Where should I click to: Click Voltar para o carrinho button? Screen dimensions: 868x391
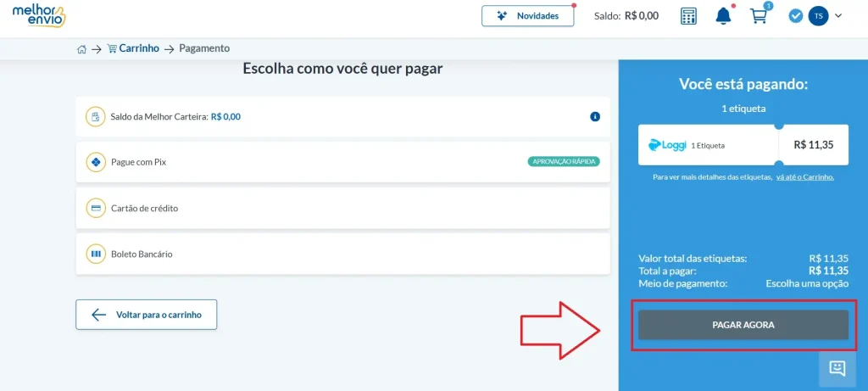pyautogui.click(x=146, y=315)
